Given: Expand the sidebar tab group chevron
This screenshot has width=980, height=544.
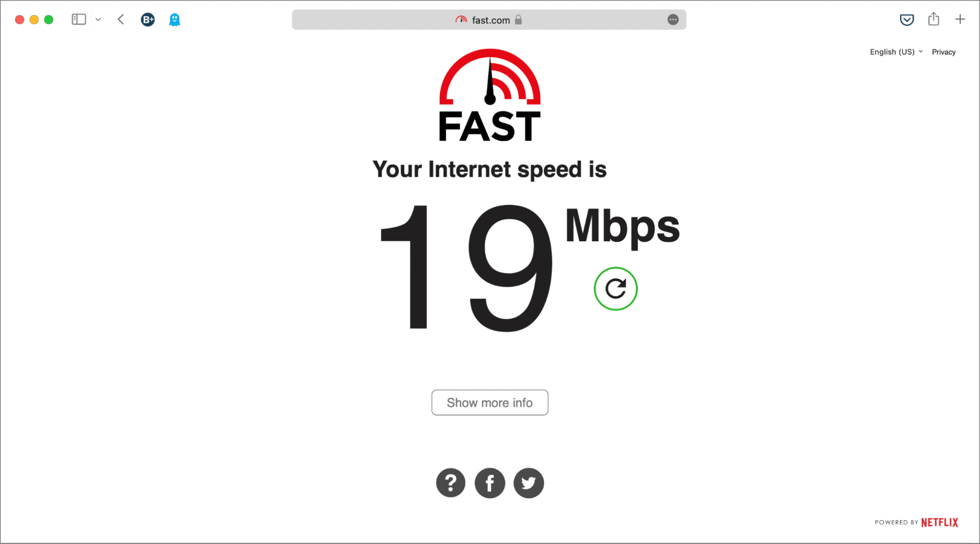Looking at the screenshot, I should (x=98, y=20).
